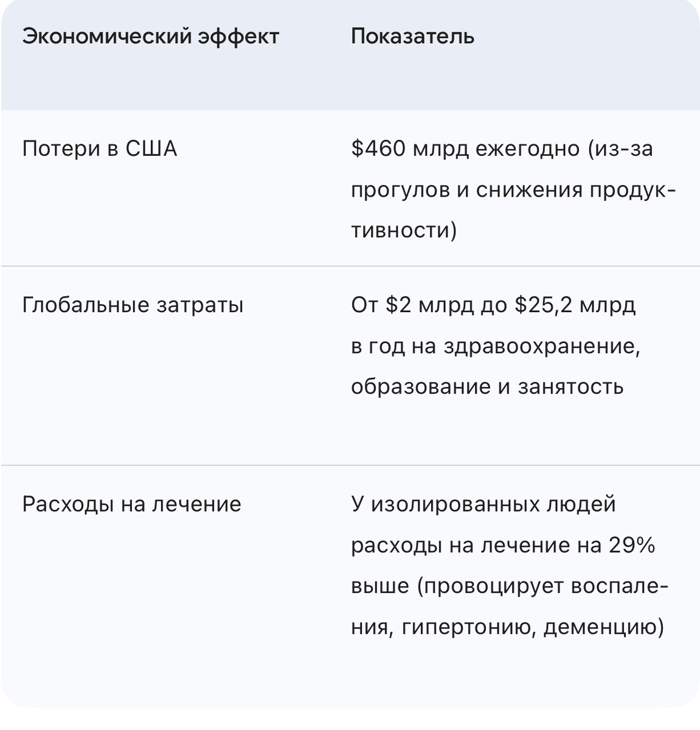Click the line 'прогулов и снижения продук-'
This screenshot has height=730, width=700.
513,190
